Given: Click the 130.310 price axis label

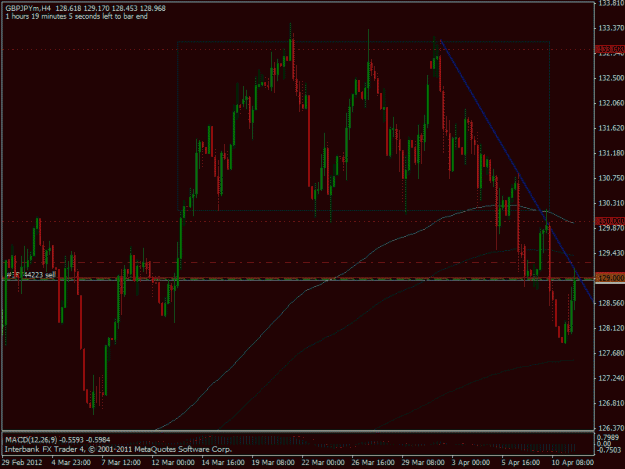Looking at the screenshot, I should [611, 203].
